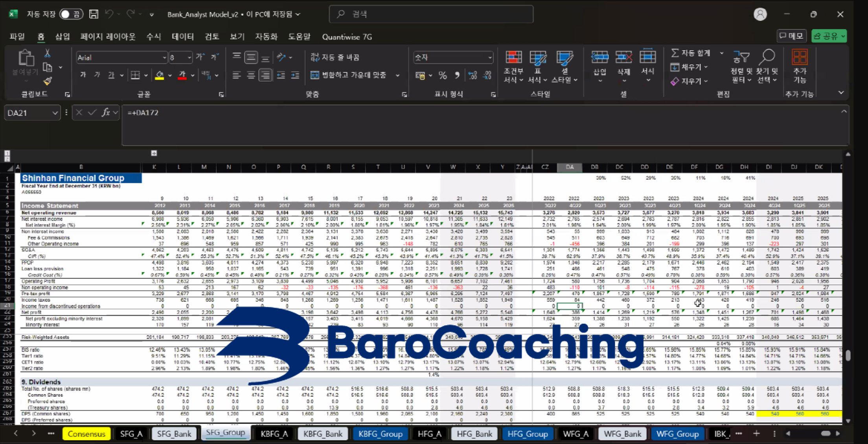Click the percent style icon
The width and height of the screenshot is (868, 444).
click(x=443, y=76)
